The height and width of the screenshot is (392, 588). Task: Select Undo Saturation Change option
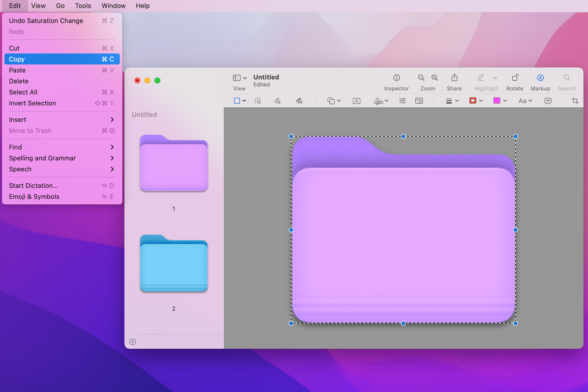pos(46,20)
